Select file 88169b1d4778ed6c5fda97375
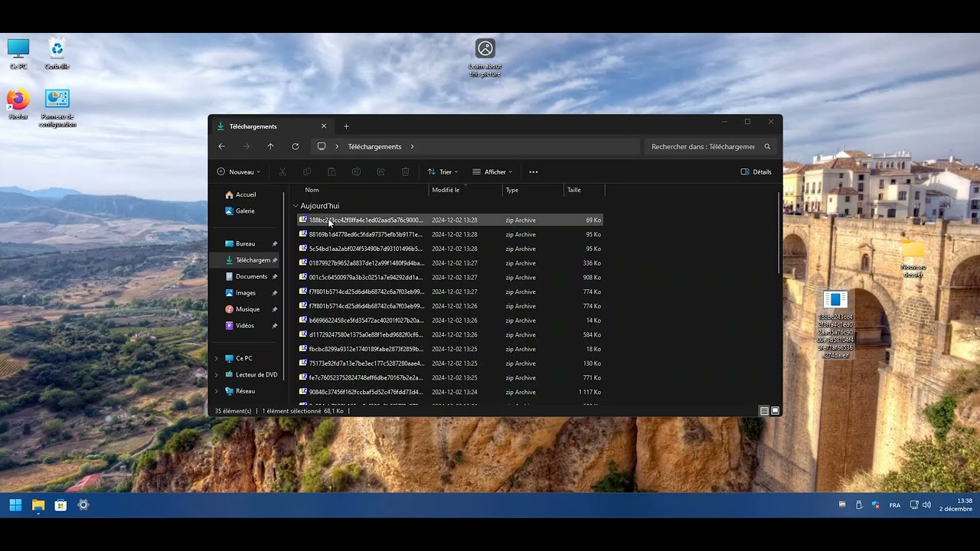This screenshot has height=551, width=980. click(450, 234)
